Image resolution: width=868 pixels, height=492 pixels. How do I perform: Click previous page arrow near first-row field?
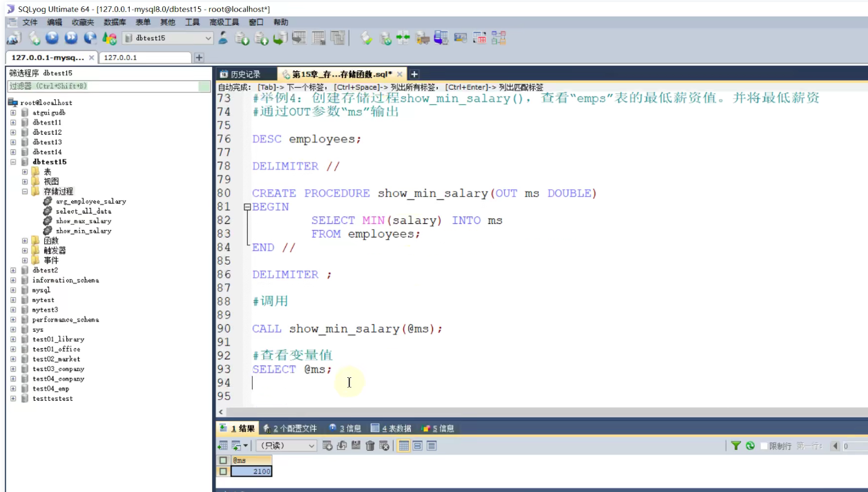tap(836, 446)
